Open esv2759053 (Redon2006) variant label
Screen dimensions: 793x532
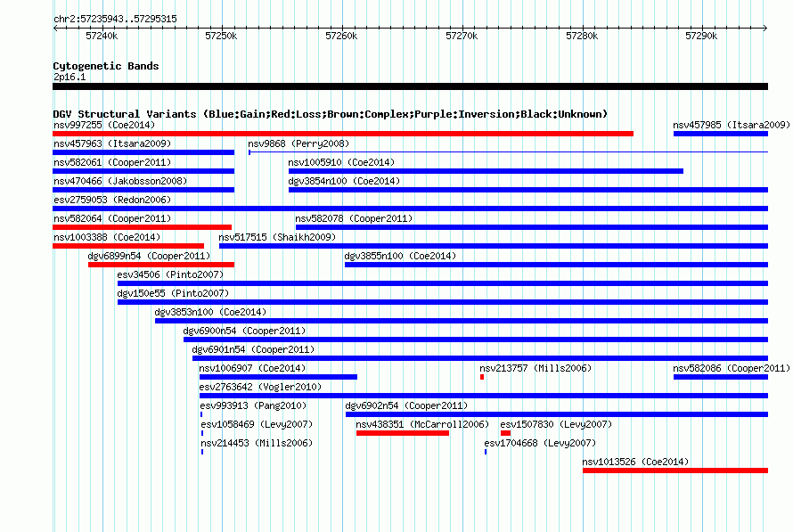pyautogui.click(x=112, y=200)
